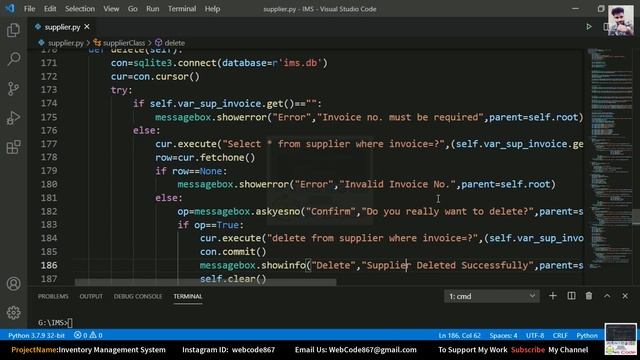640x360 pixels.
Task: Click the vertical scrollbar thumb
Action: 636,216
